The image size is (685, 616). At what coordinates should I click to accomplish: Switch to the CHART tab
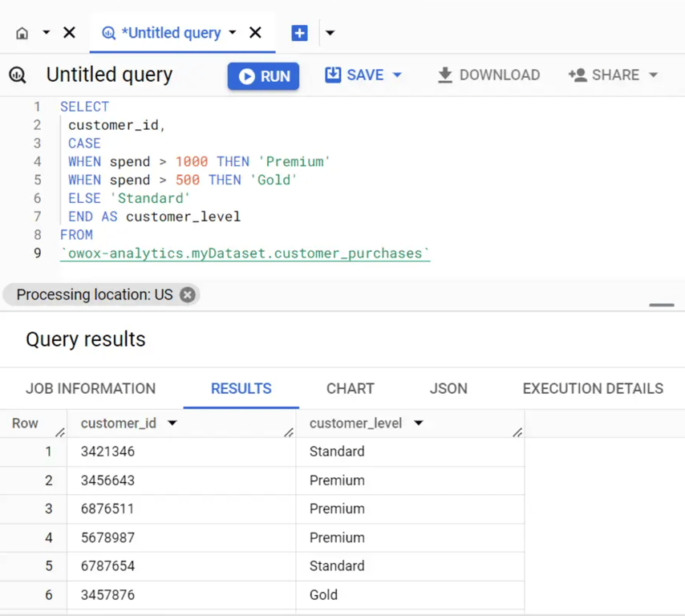point(351,388)
